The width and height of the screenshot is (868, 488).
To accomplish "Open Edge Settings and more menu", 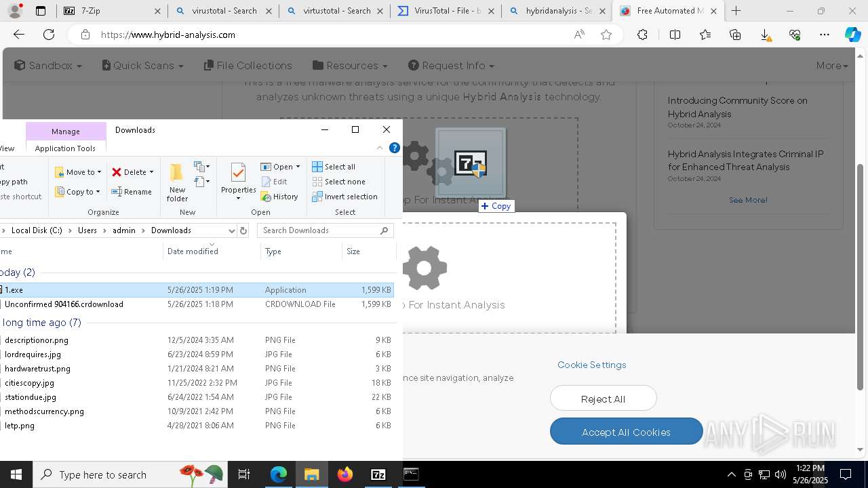I will [825, 35].
